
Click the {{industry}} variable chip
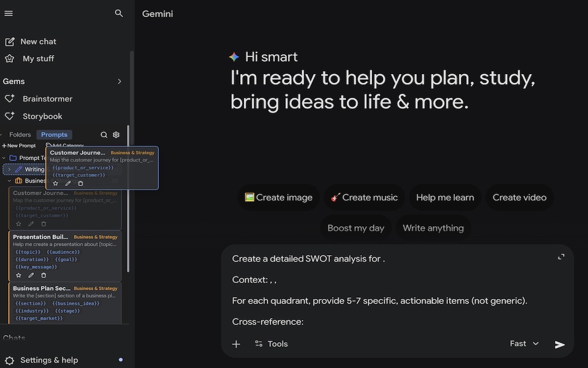point(32,311)
